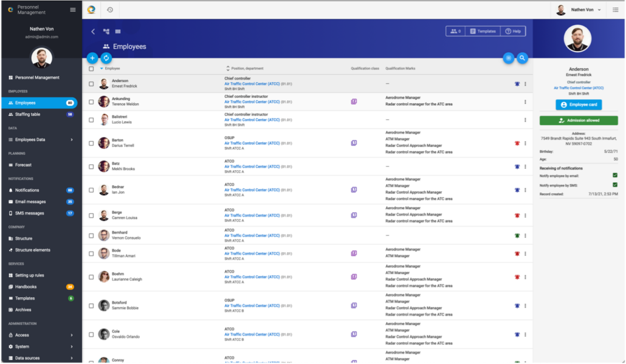This screenshot has height=364, width=626.
Task: Toggle the select-all checkbox in table header
Action: (x=91, y=69)
